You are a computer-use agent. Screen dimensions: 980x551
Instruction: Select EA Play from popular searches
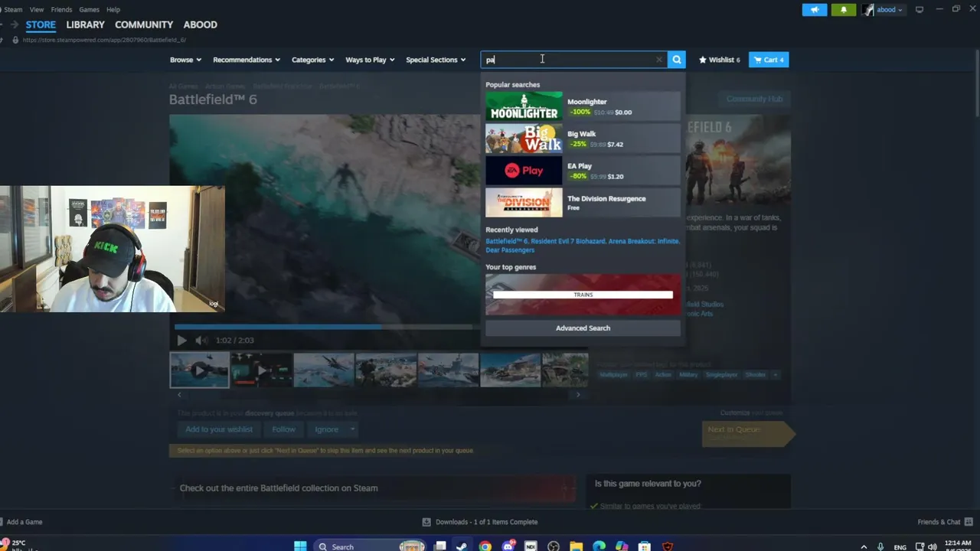[x=583, y=171]
